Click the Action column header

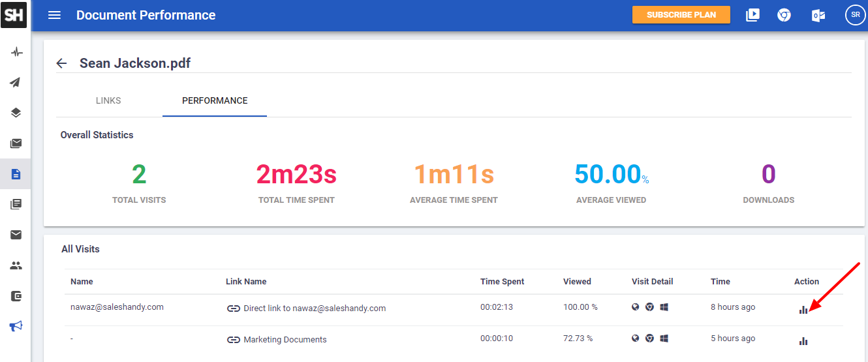point(807,282)
